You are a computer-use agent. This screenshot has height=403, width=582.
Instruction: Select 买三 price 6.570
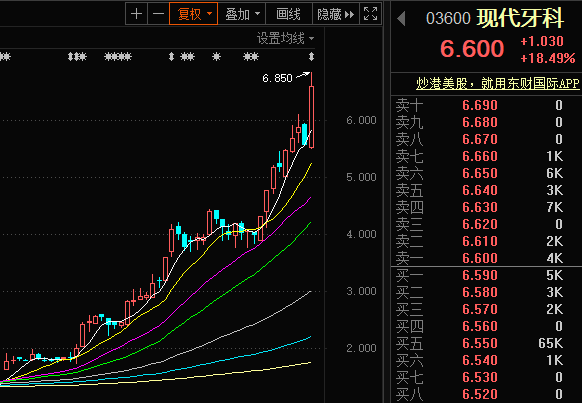480,309
